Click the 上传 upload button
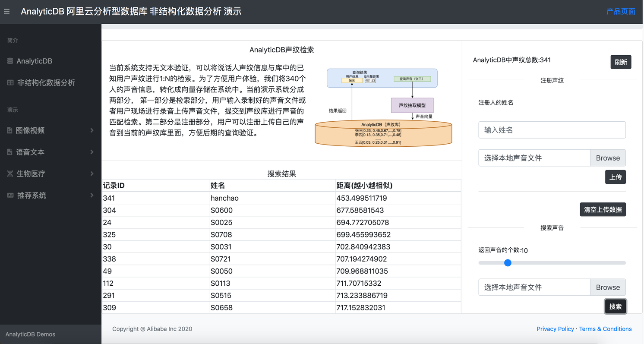Viewport: 644px width, 344px height. 616,177
